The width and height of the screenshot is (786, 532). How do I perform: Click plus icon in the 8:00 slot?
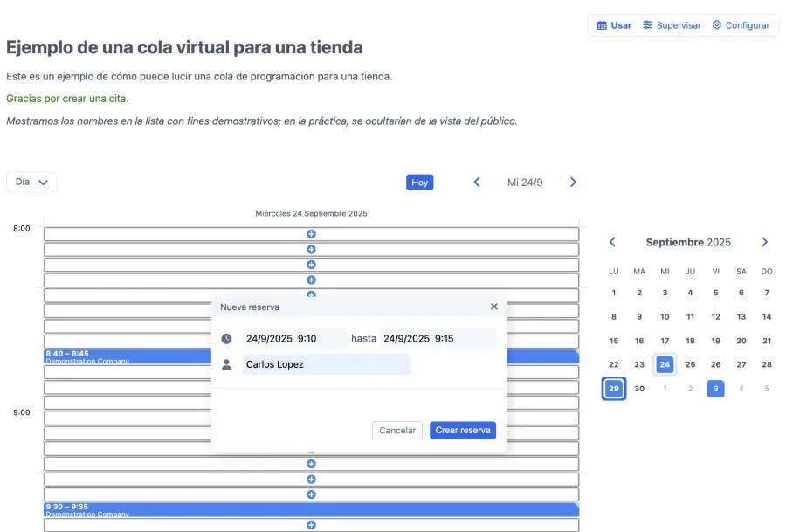(x=311, y=234)
